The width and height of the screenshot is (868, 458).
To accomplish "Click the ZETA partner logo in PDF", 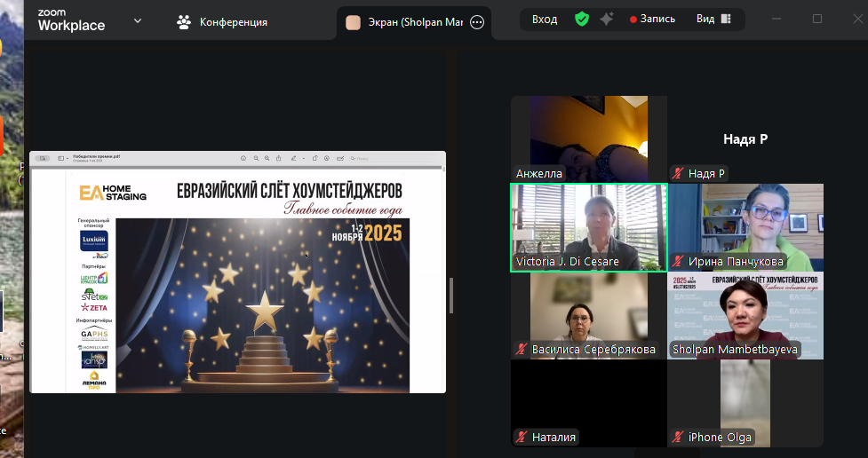I will tap(94, 307).
